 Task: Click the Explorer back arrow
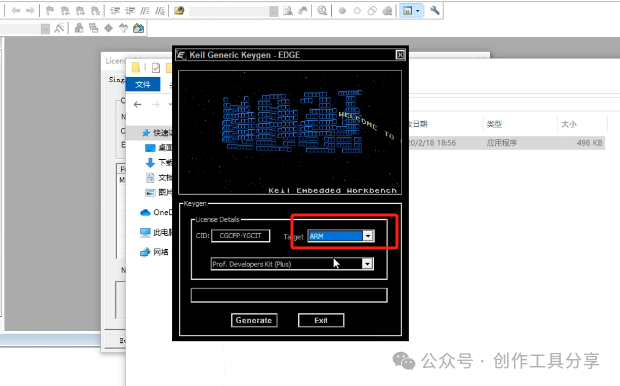(137, 104)
